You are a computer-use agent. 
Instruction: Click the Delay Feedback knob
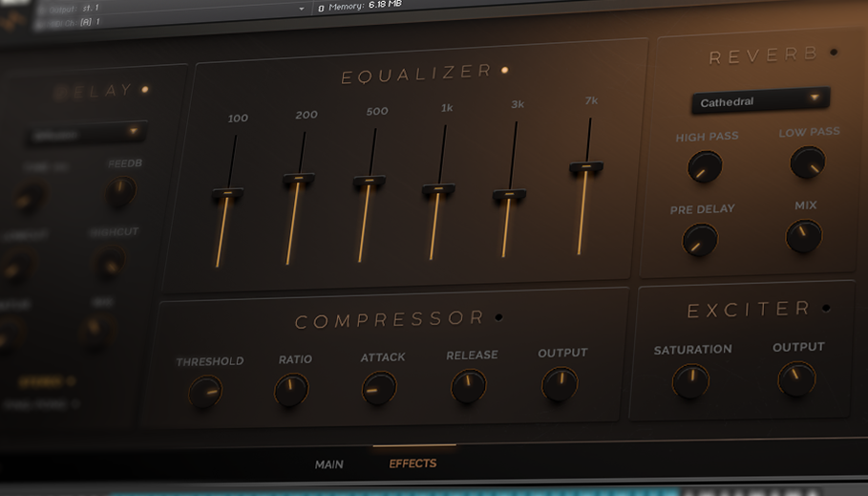[x=120, y=192]
